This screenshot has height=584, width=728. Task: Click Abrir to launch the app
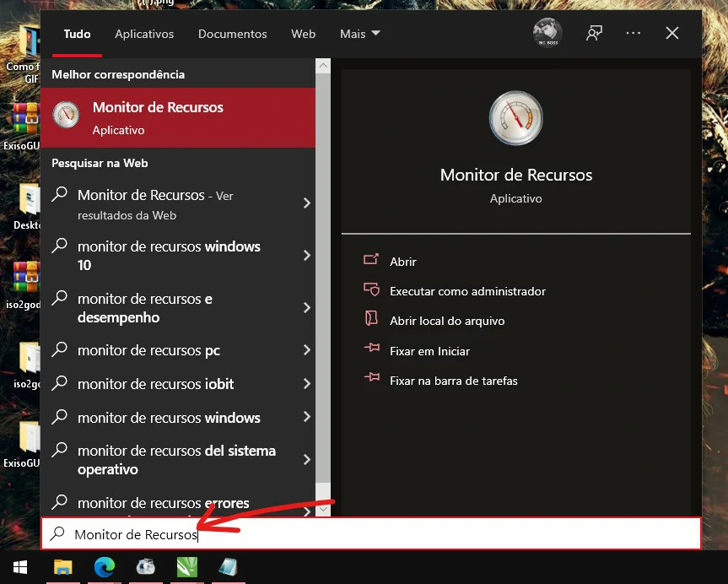click(403, 262)
